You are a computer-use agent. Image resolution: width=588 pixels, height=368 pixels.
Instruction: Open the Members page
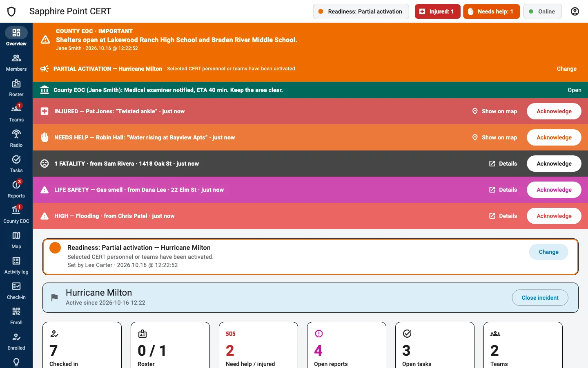coord(16,63)
